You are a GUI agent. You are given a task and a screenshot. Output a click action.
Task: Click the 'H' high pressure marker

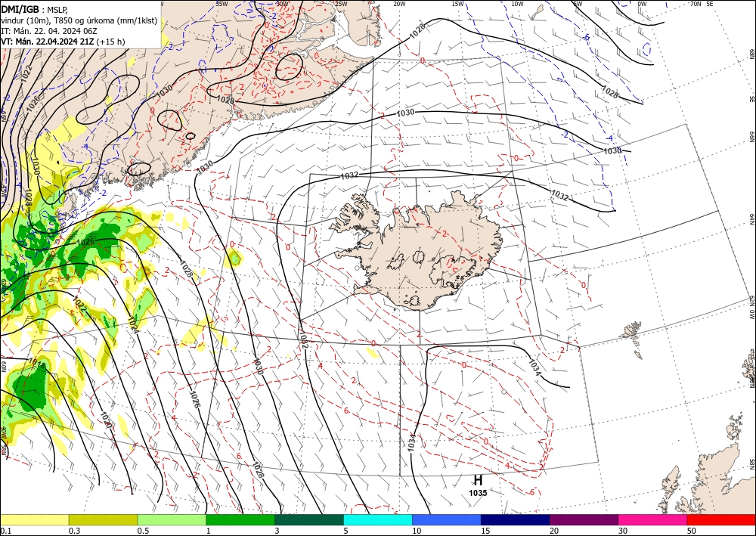pyautogui.click(x=478, y=481)
